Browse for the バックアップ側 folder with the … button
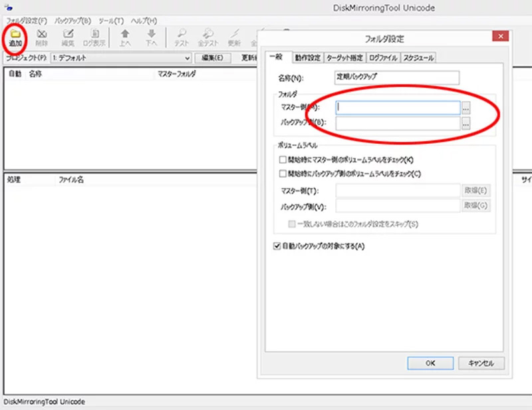 pos(466,123)
